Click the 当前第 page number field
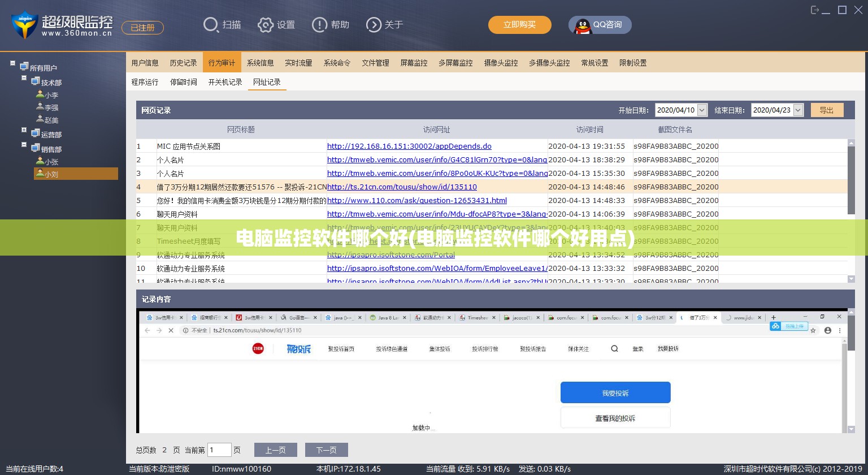 (220, 450)
